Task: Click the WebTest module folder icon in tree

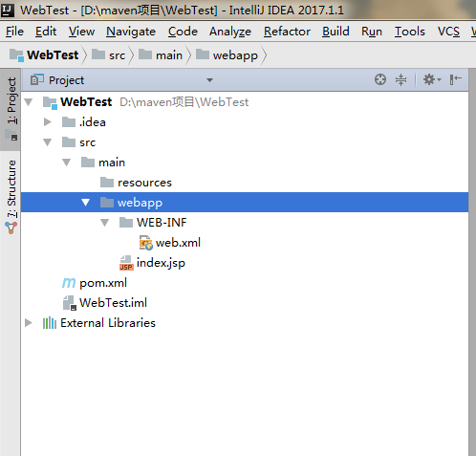Action: 50,102
